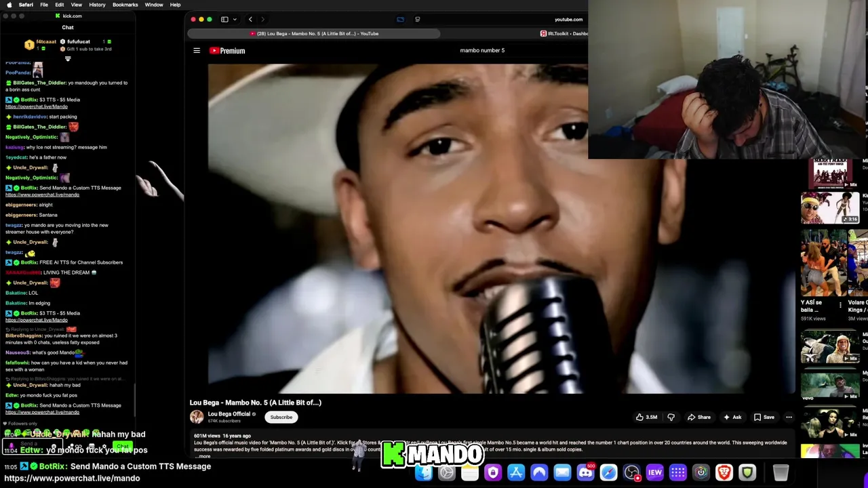This screenshot has height=488, width=868.
Task: Open green shield app in Dock
Action: coord(747,472)
